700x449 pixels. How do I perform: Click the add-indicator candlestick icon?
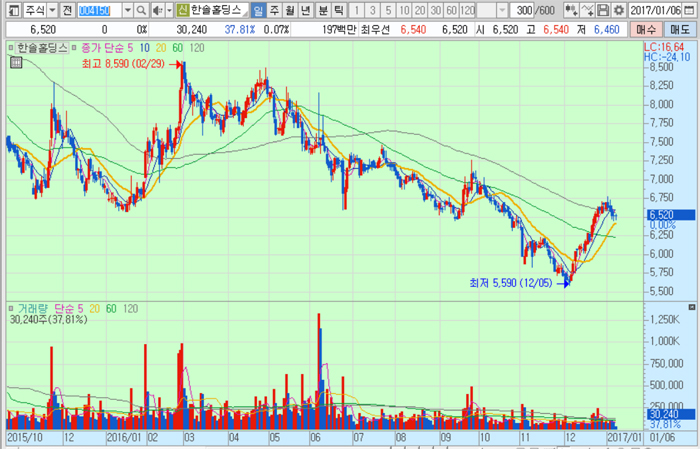(x=569, y=10)
